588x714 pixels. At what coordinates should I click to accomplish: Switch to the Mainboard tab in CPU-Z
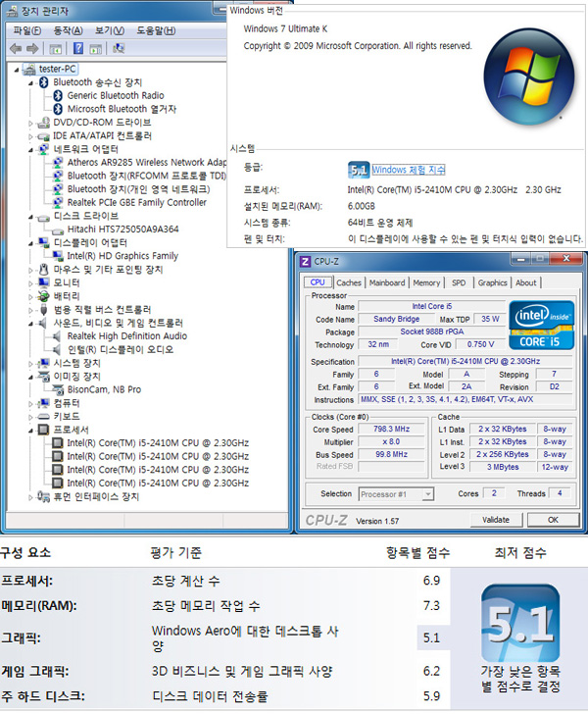[387, 282]
